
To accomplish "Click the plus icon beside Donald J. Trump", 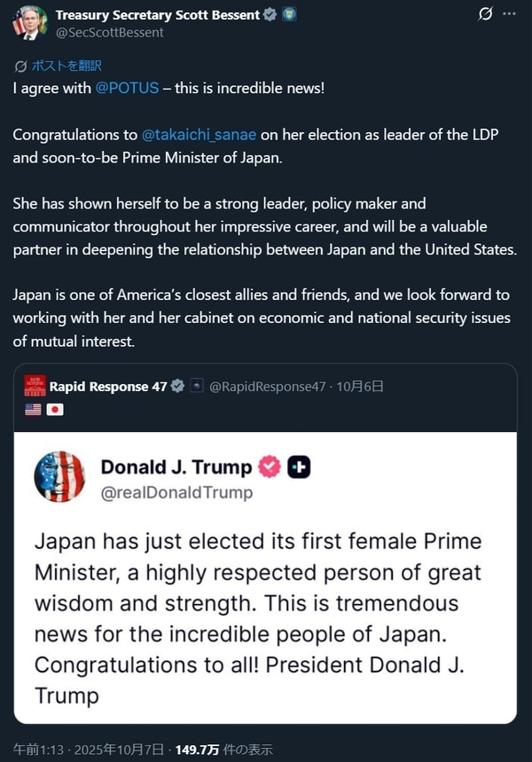I will [299, 467].
